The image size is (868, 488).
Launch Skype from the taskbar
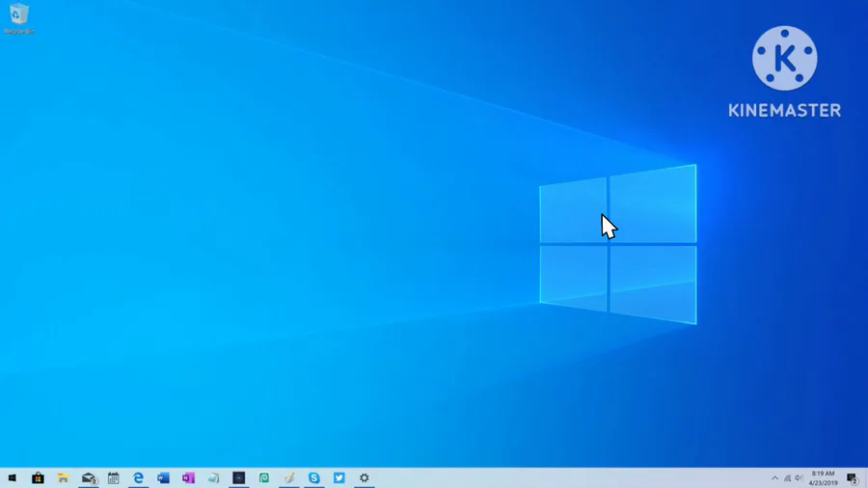(x=313, y=478)
